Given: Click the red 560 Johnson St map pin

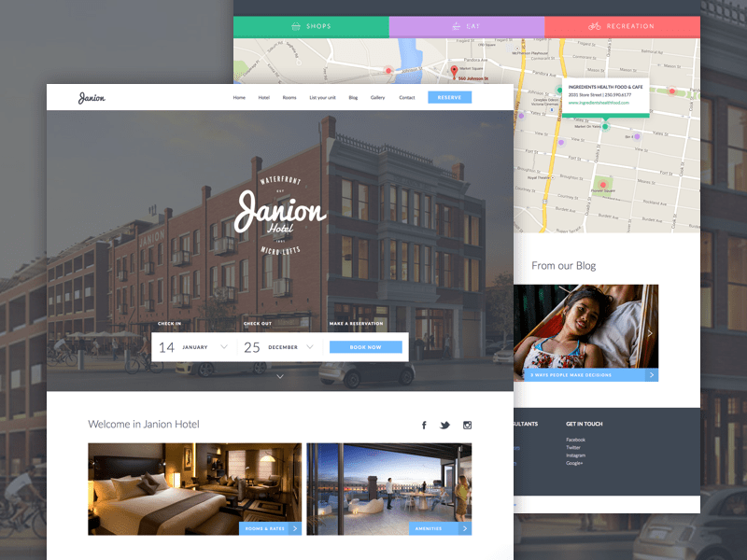Looking at the screenshot, I should (455, 71).
